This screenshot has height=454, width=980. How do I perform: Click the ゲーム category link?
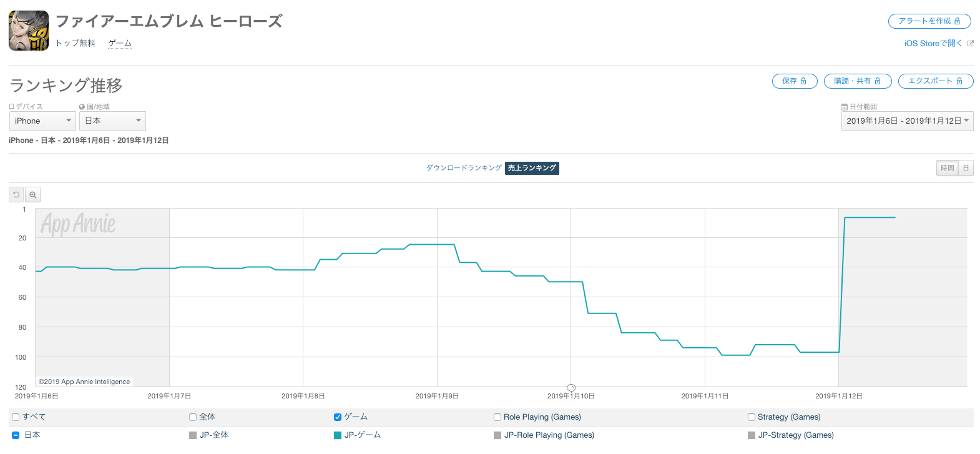pyautogui.click(x=120, y=43)
